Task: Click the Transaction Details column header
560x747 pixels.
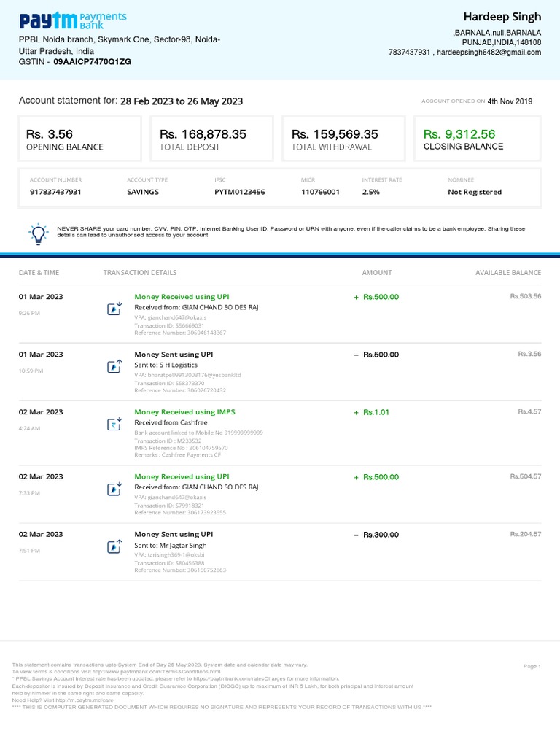Action: 140,273
